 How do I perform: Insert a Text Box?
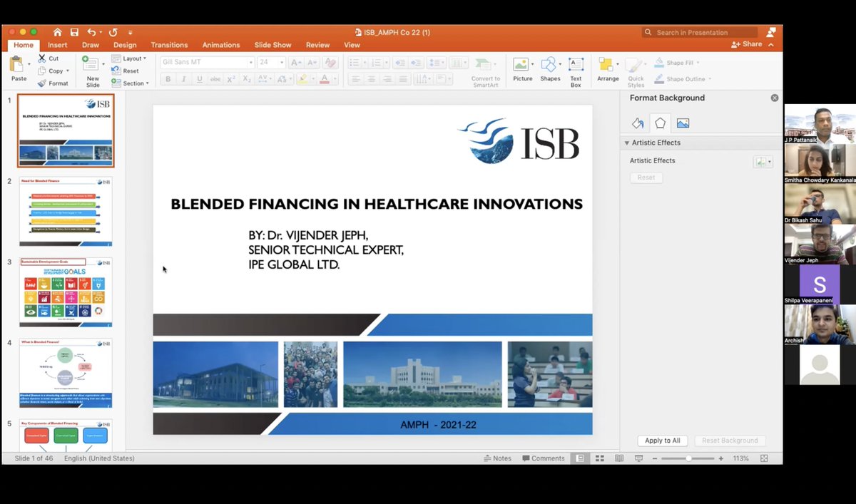coord(576,71)
